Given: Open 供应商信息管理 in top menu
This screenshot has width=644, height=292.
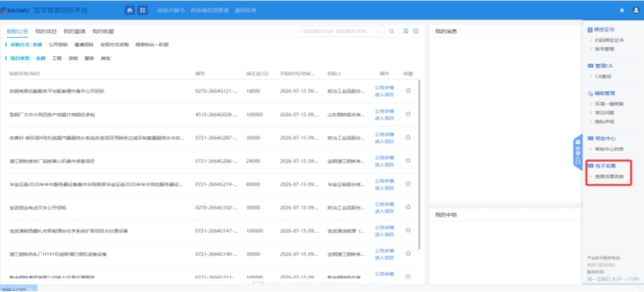Looking at the screenshot, I should click(209, 10).
